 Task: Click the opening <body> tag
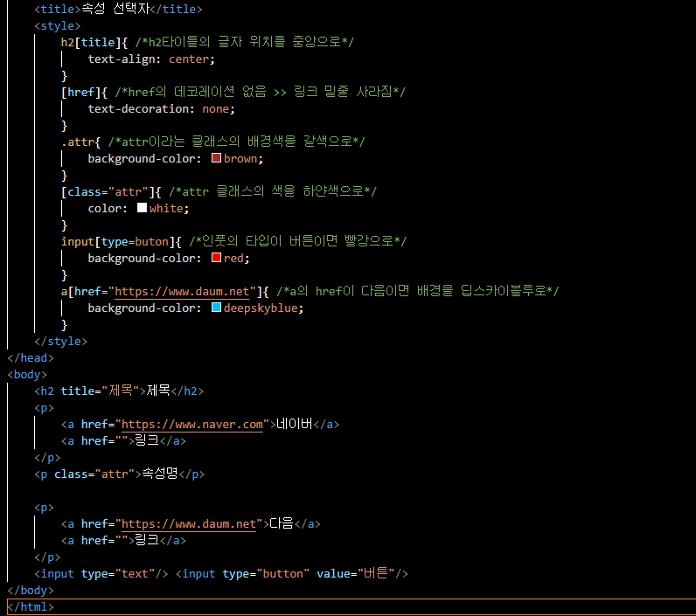pos(27,375)
